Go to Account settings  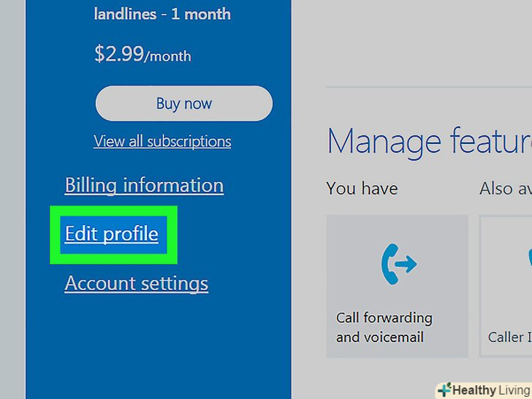click(x=137, y=284)
